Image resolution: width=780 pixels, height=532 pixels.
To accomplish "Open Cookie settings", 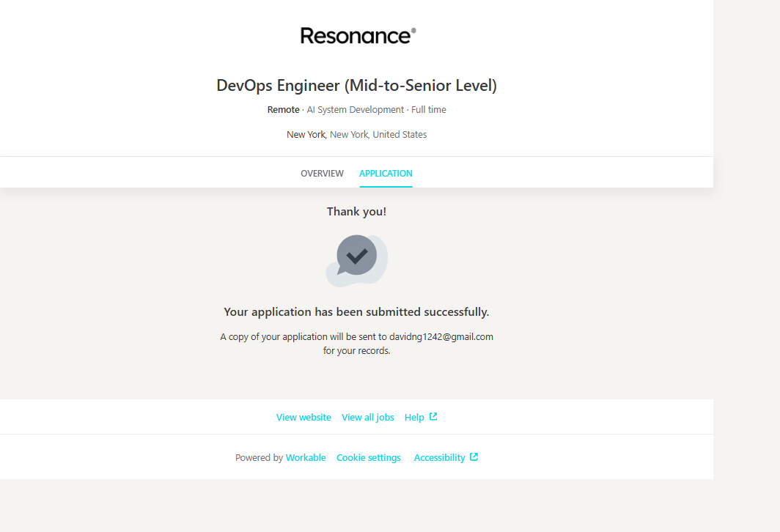I will (369, 458).
